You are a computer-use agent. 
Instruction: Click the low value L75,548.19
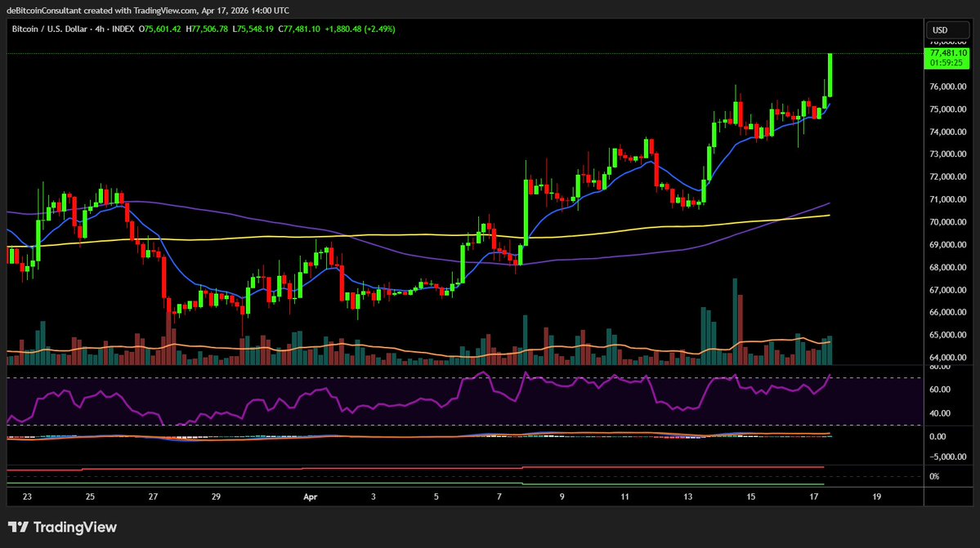click(253, 29)
